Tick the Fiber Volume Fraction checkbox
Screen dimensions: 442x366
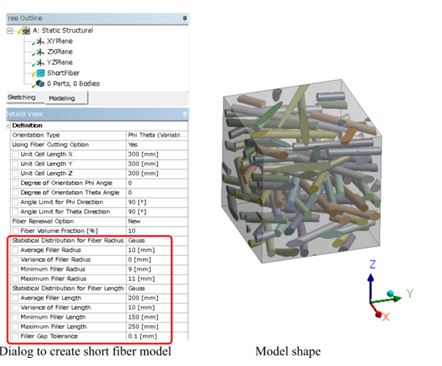(x=15, y=231)
